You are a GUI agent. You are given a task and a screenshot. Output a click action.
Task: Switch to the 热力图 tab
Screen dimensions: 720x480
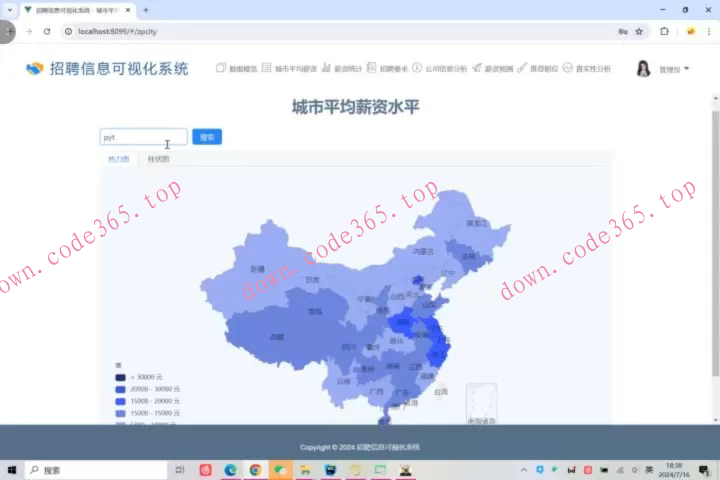coord(118,159)
